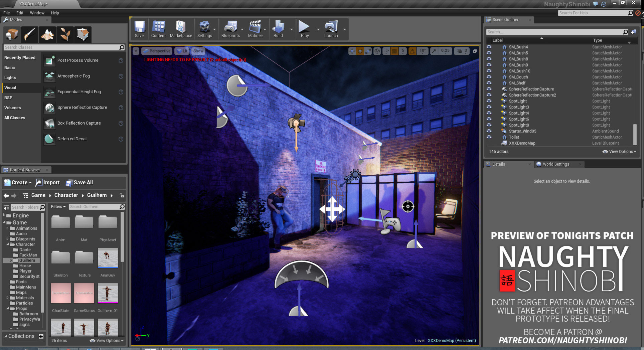The height and width of the screenshot is (350, 644).
Task: Maximize viewport with the layout icon
Action: click(475, 51)
